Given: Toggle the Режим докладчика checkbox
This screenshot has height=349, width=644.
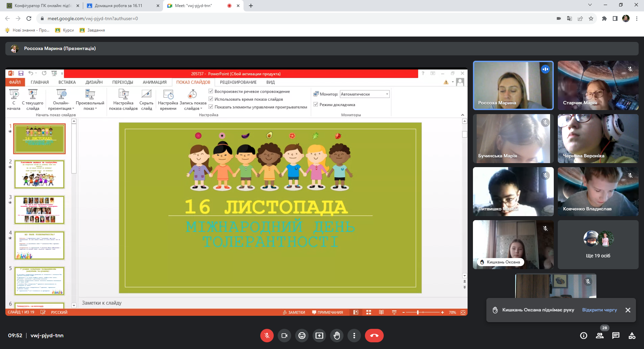Looking at the screenshot, I should point(316,105).
